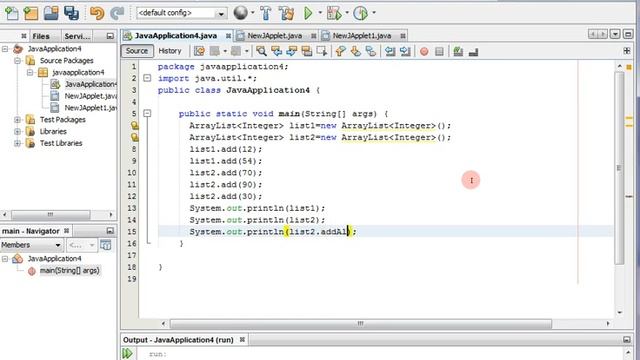Select the JavaApplication4.java editor tab
This screenshot has height=360, width=640.
point(176,36)
